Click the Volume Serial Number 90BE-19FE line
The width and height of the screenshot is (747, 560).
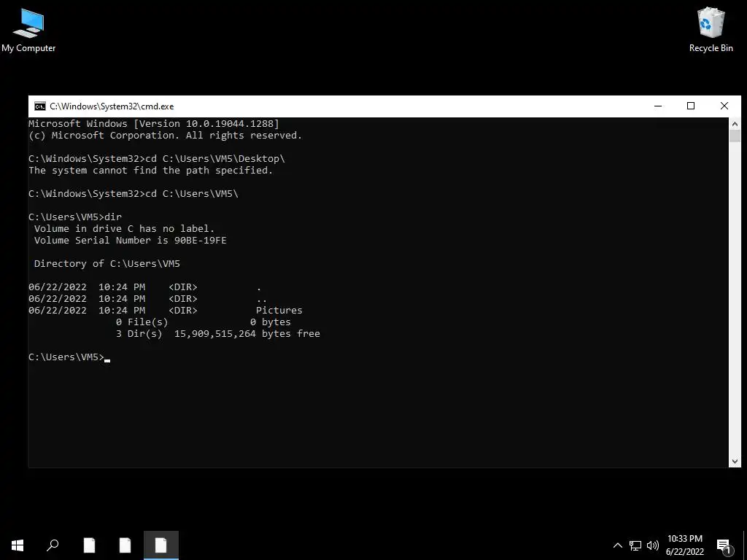click(x=130, y=240)
